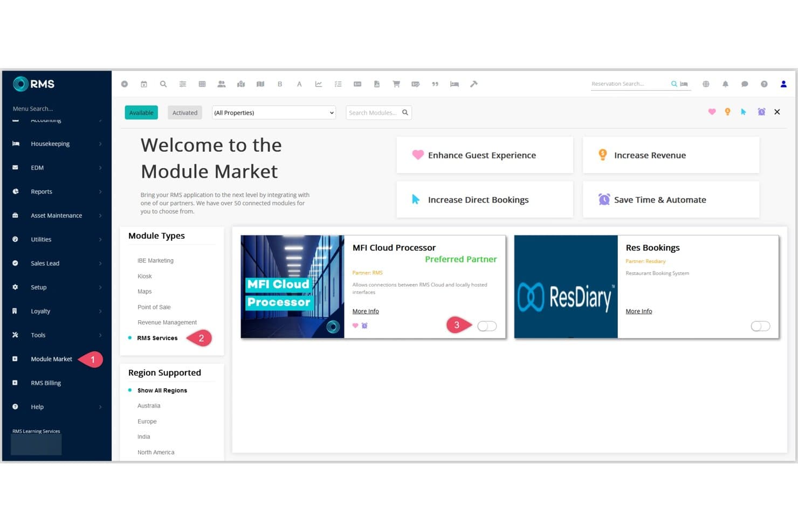Screen dimensions: 798x532
Task: Open Module Market in the sidebar
Action: [x=51, y=359]
